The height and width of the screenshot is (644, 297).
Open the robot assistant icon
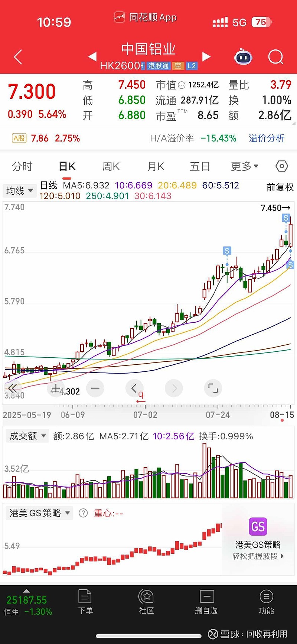[244, 57]
